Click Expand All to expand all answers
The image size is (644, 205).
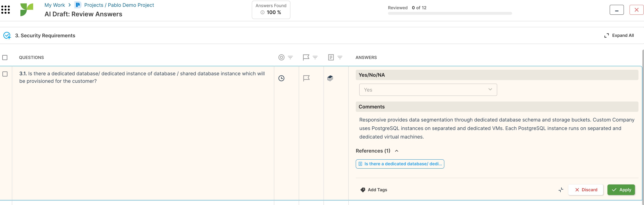[619, 35]
